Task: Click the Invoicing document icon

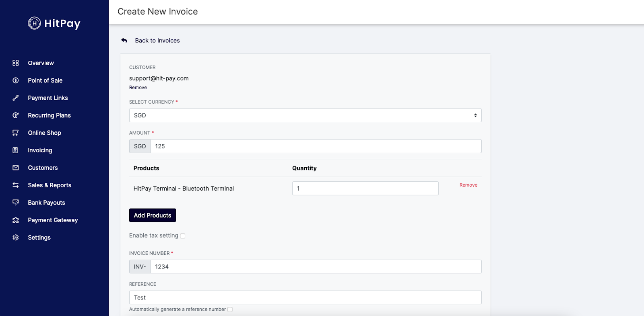Action: pyautogui.click(x=16, y=150)
